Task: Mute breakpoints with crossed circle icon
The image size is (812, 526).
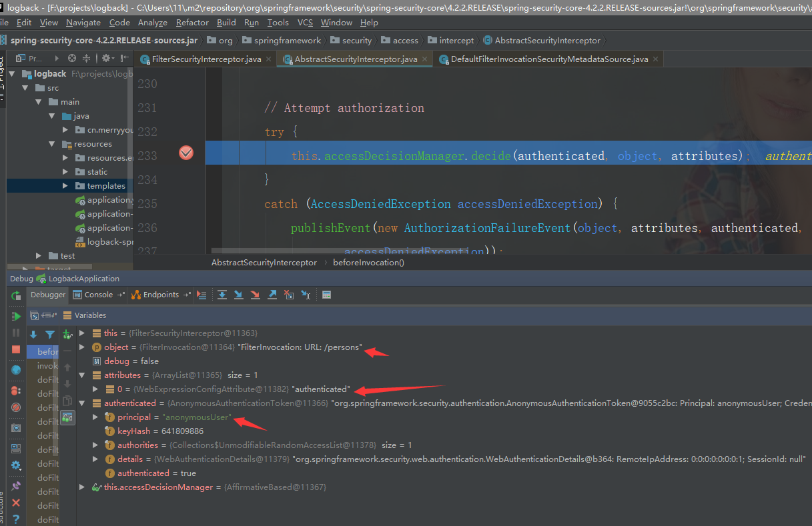Action: (15, 407)
